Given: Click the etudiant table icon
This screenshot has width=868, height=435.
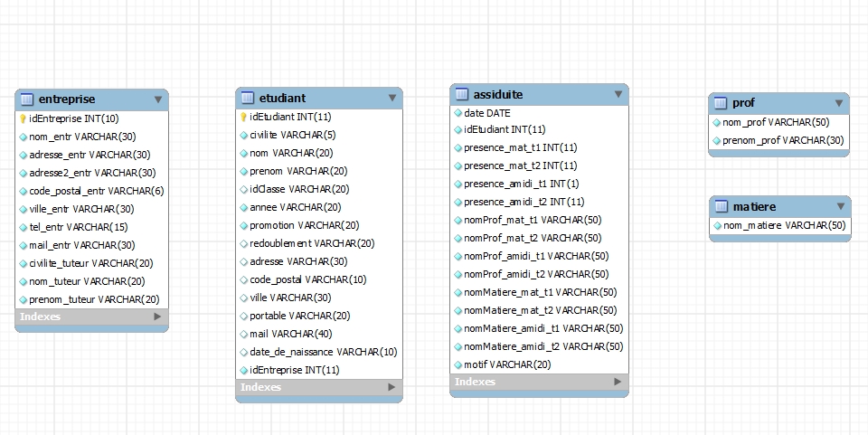Looking at the screenshot, I should click(x=248, y=98).
